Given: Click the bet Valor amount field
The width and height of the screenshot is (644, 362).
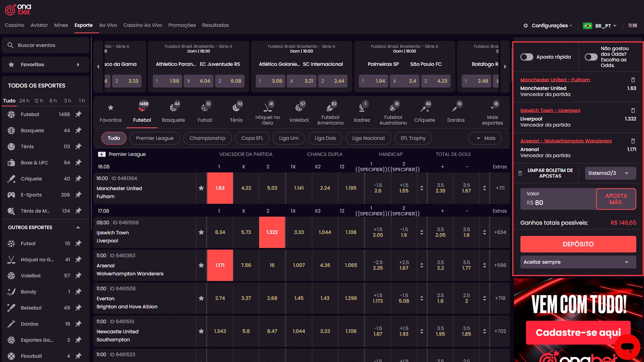Looking at the screenshot, I should click(558, 199).
